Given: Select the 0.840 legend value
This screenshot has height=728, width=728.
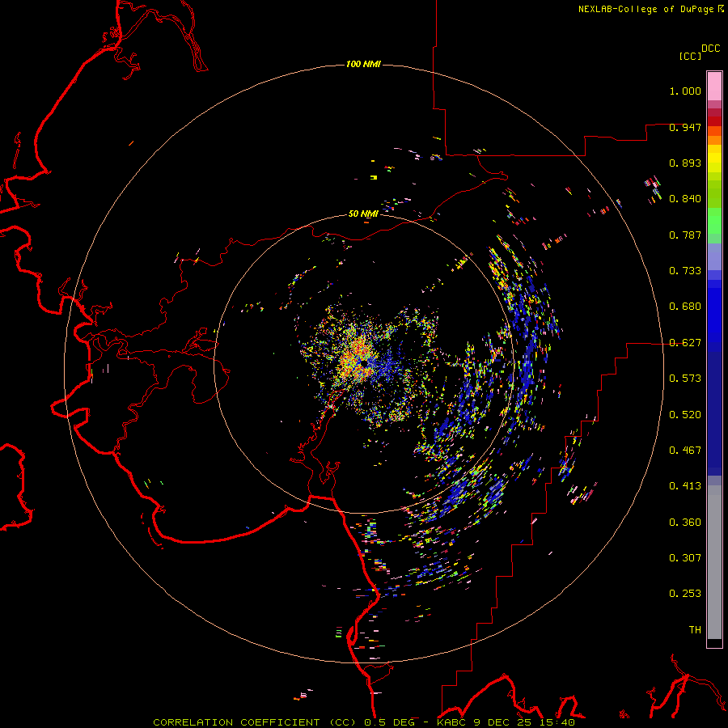Looking at the screenshot, I should pyautogui.click(x=685, y=199).
